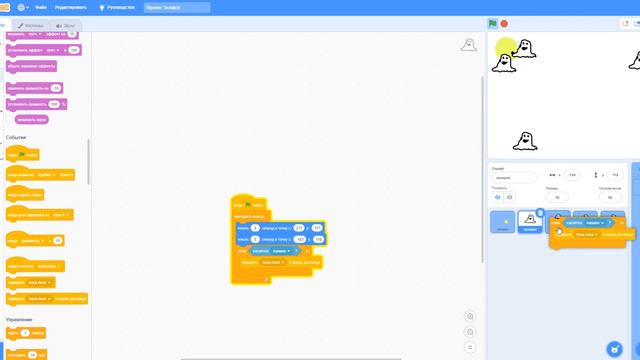
Task: Open touching dropdown in workspace if block
Action: point(282,251)
